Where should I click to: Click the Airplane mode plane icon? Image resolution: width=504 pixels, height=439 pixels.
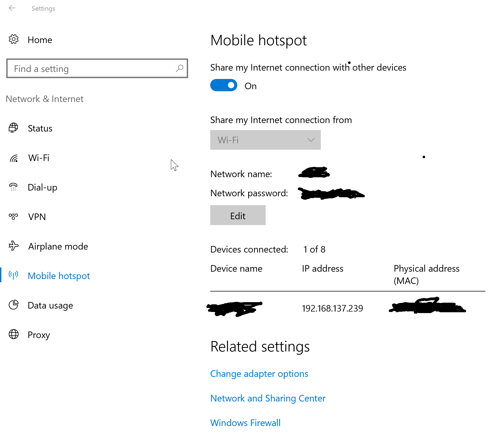(13, 246)
